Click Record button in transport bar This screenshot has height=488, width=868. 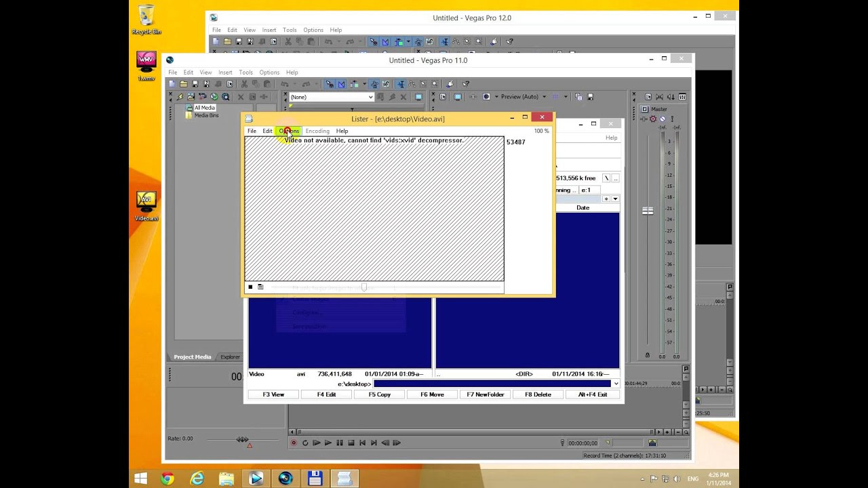coord(294,443)
